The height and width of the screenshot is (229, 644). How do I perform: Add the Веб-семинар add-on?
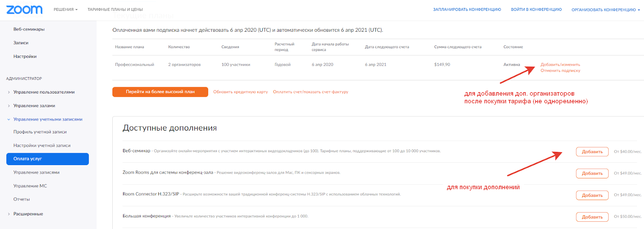coord(592,152)
